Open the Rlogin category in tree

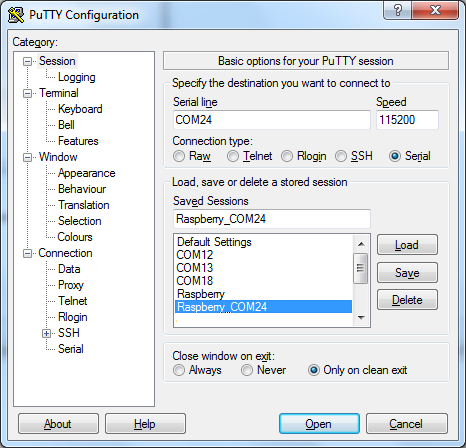point(72,317)
